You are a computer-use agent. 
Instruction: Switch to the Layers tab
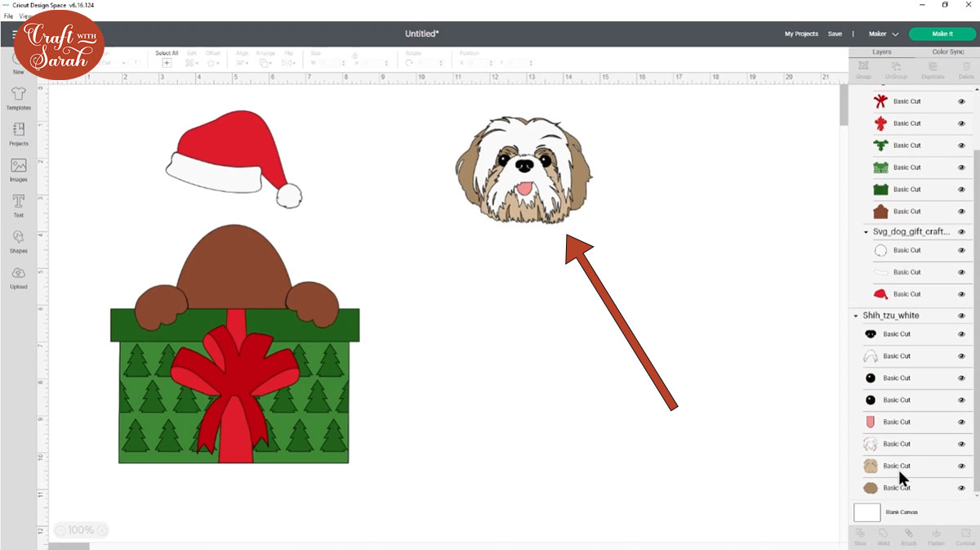881,51
